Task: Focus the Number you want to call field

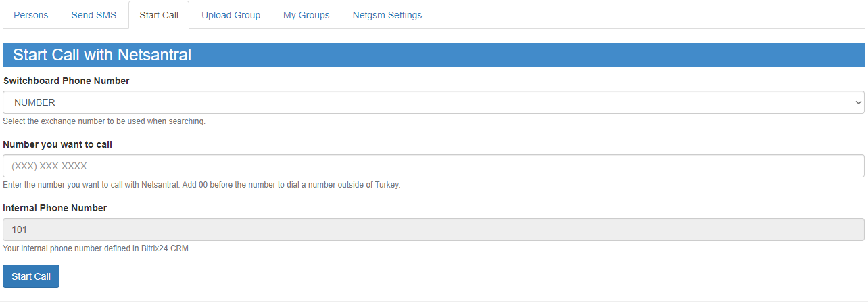Action: pos(433,166)
